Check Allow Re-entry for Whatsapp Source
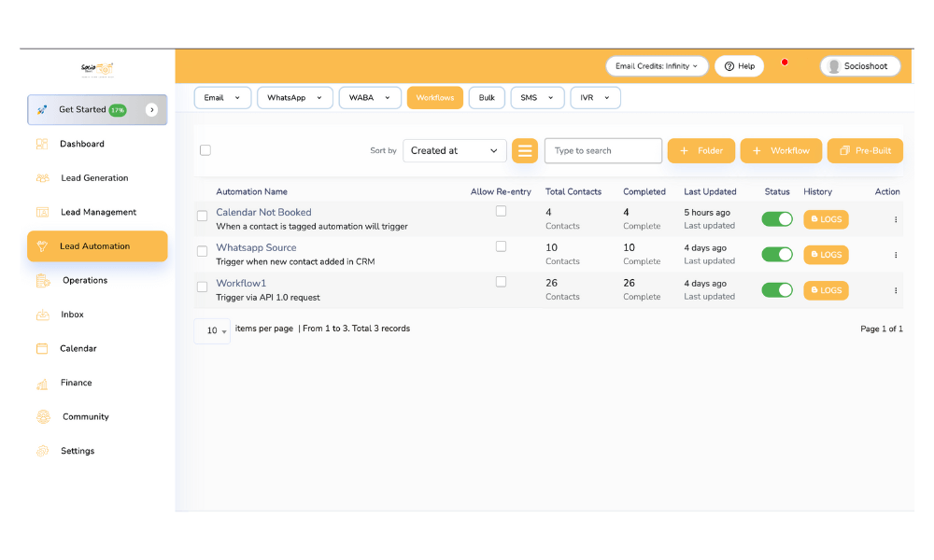 click(501, 246)
